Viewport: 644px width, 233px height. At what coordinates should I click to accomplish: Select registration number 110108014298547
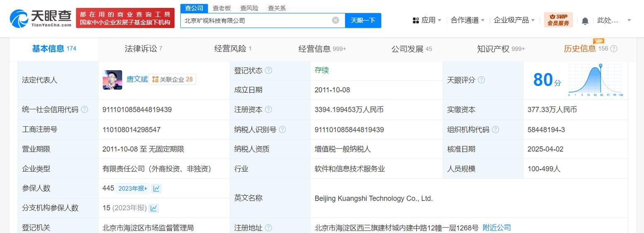point(131,130)
